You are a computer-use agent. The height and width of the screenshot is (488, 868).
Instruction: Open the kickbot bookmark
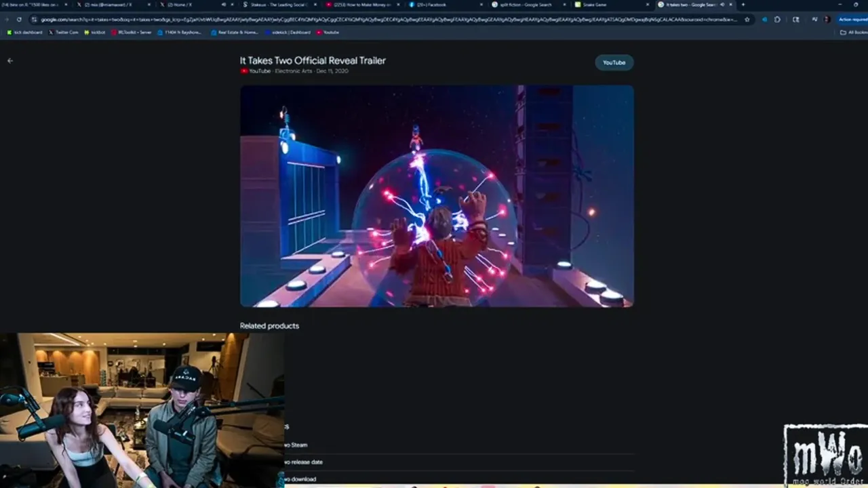95,32
